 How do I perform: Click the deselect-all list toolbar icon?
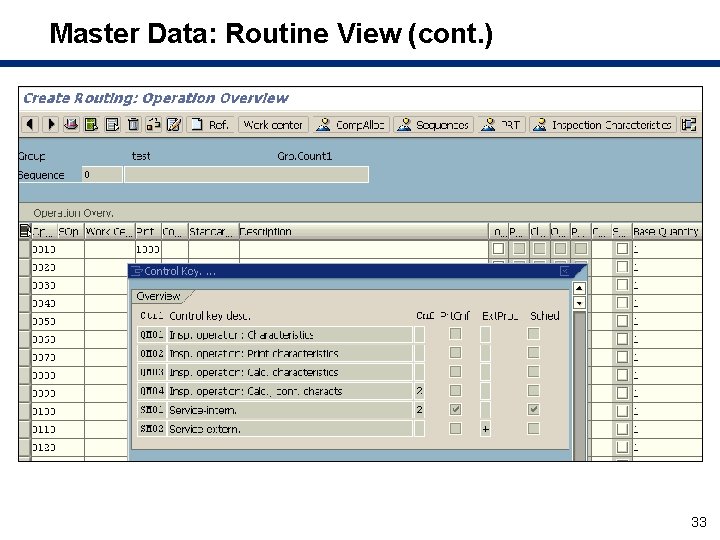click(112, 124)
